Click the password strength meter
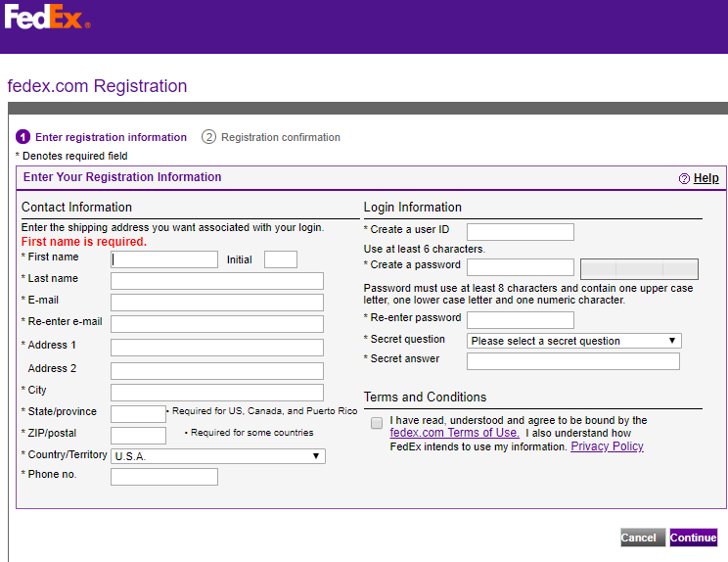The height and width of the screenshot is (562, 728). click(x=639, y=269)
